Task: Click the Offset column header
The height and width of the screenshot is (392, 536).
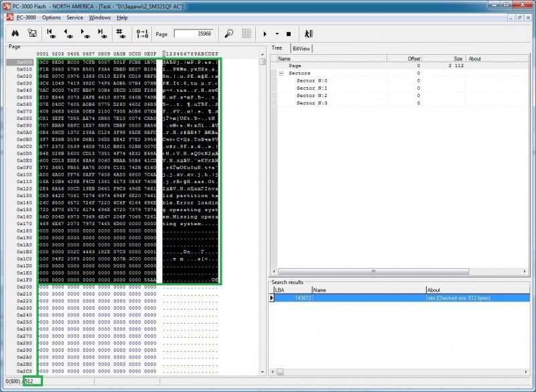Action: tap(405, 58)
